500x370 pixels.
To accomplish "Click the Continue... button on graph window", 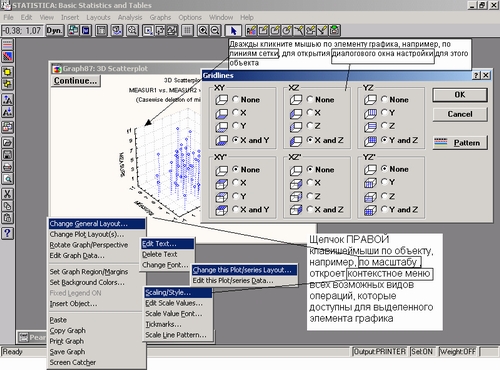I will point(75,81).
